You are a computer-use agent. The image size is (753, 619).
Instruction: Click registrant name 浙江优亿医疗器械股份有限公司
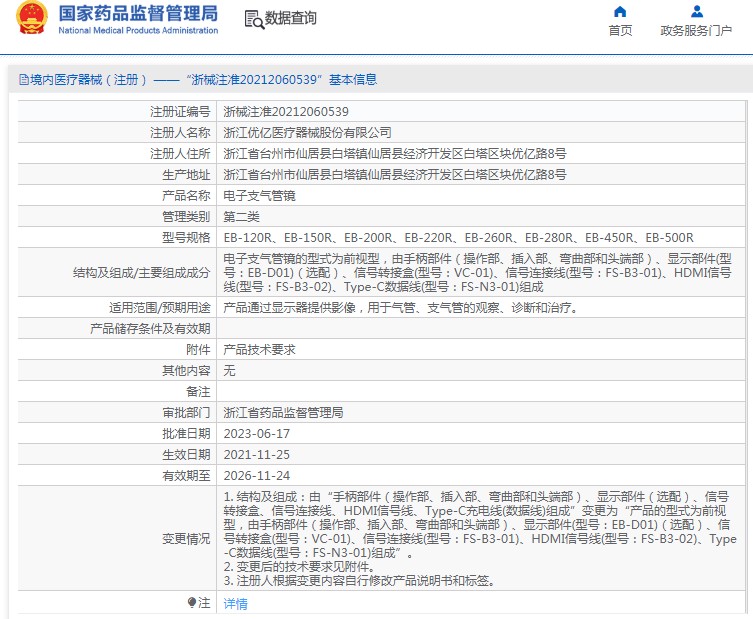tap(307, 132)
